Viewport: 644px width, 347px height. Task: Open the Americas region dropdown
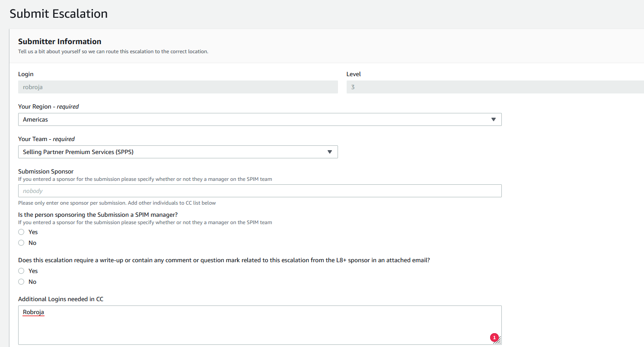(x=259, y=119)
